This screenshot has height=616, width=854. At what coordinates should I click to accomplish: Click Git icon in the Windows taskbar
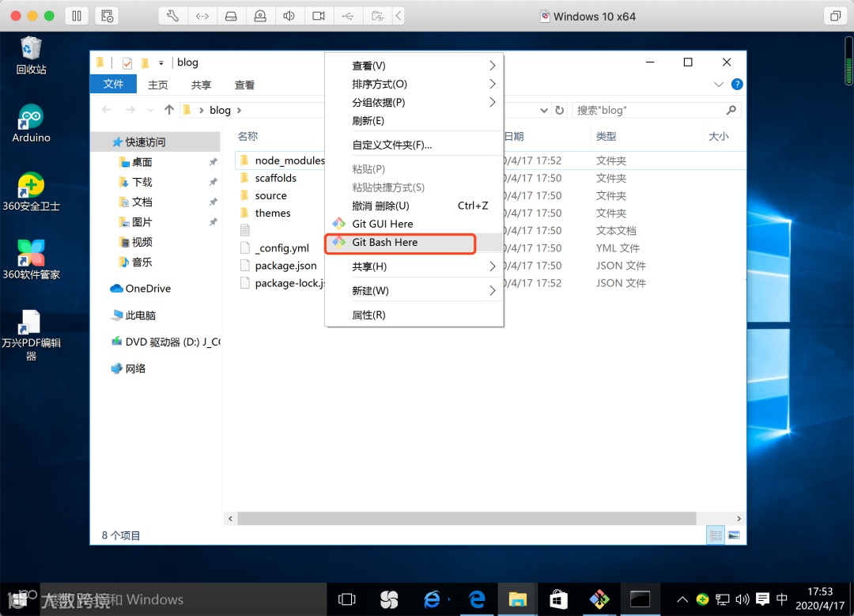pyautogui.click(x=599, y=599)
